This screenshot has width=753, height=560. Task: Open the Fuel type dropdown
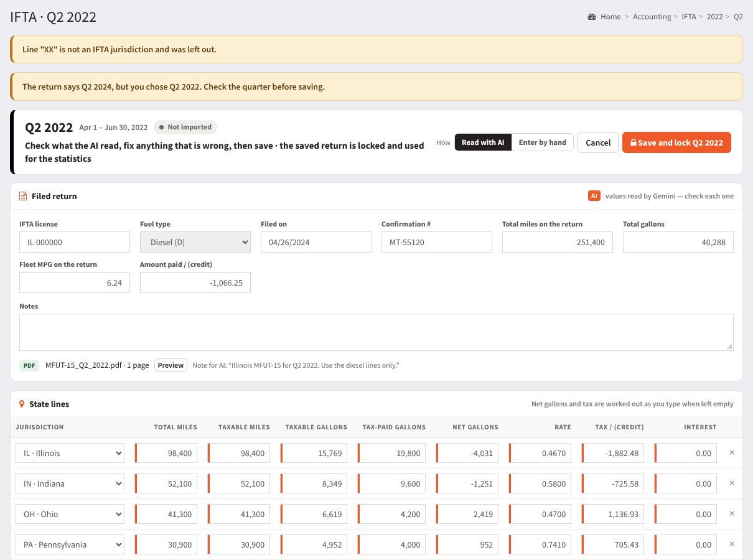(x=195, y=242)
